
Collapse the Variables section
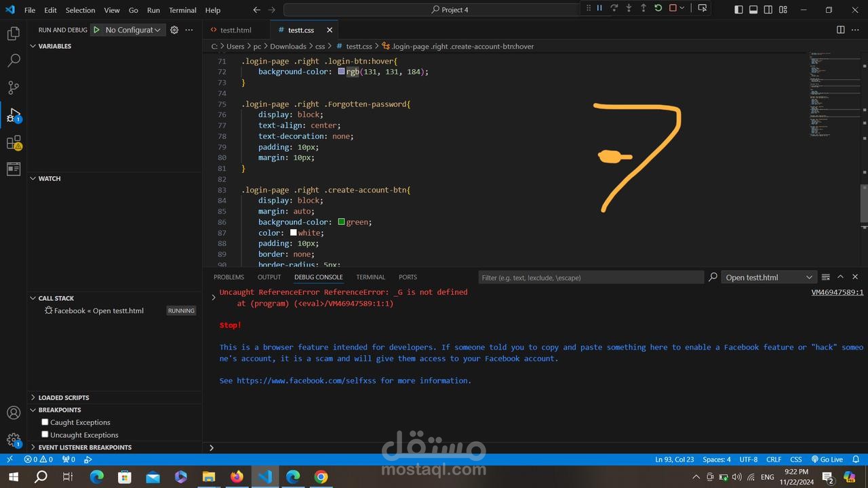[x=54, y=46]
